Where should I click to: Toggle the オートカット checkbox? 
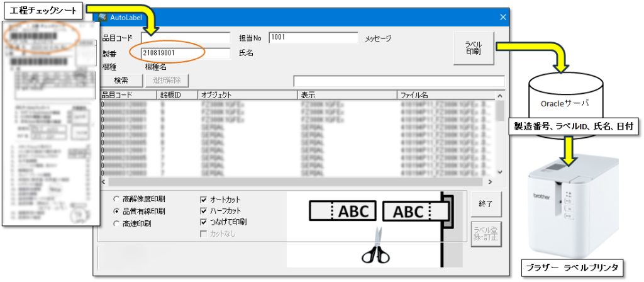pos(203,199)
